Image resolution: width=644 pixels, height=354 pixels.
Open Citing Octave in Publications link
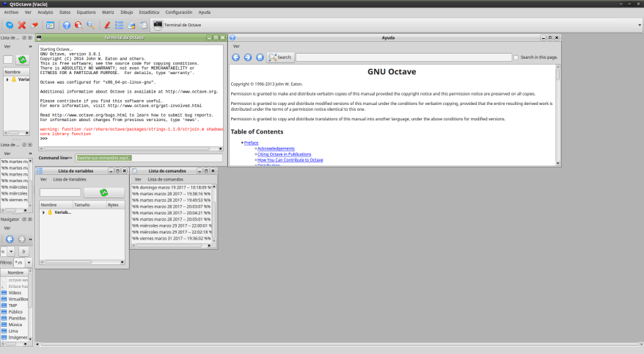284,154
